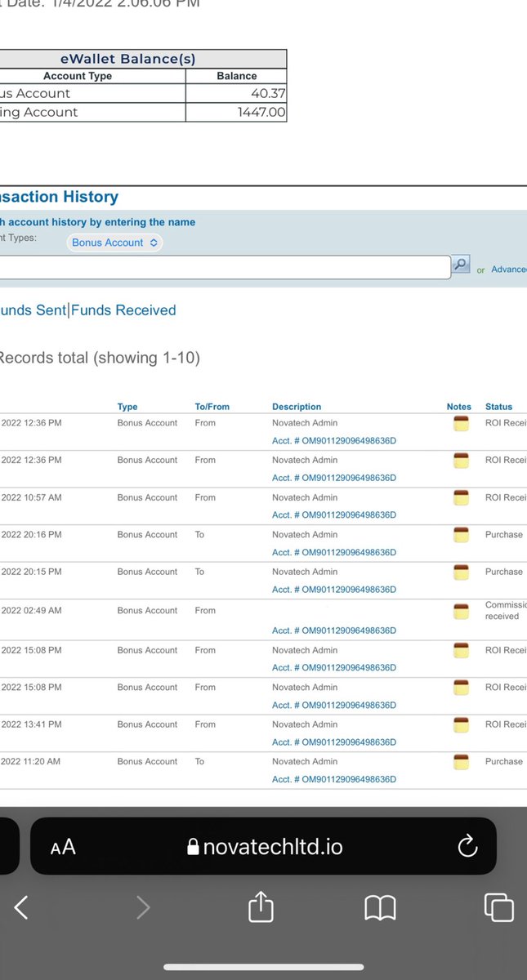
Task: Open note icon for 20:16 PM transaction
Action: [461, 535]
